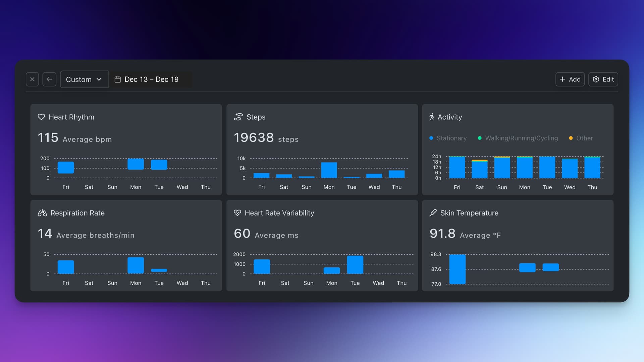Open the Heart Rate Variability card title
The width and height of the screenshot is (644, 362).
[x=279, y=213]
